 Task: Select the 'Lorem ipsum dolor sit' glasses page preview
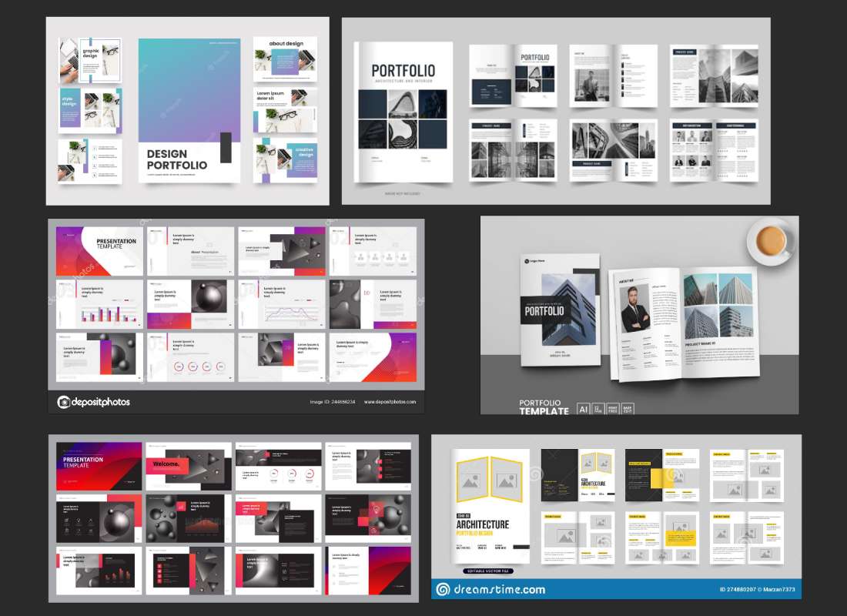[x=285, y=110]
